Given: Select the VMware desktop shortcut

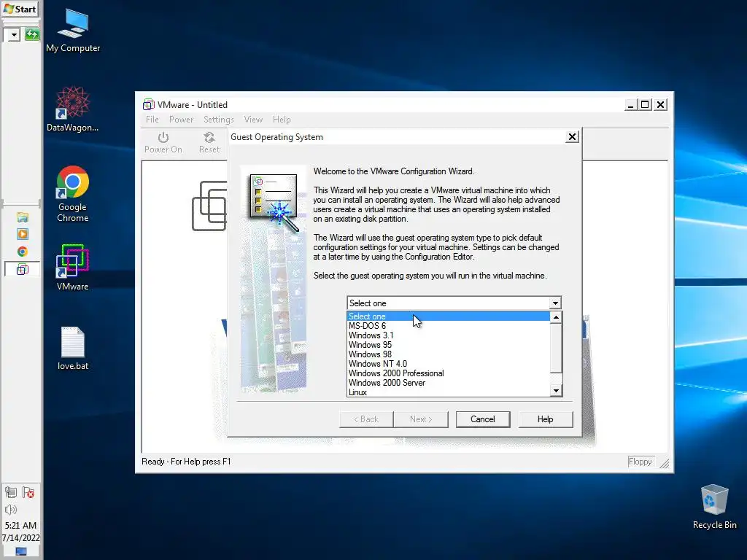Looking at the screenshot, I should [72, 267].
